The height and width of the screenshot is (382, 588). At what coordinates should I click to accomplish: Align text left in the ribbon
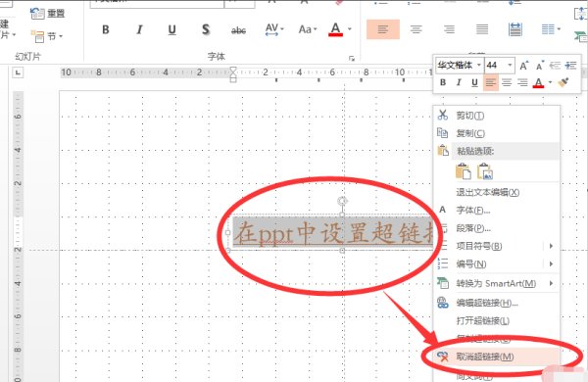pyautogui.click(x=383, y=29)
